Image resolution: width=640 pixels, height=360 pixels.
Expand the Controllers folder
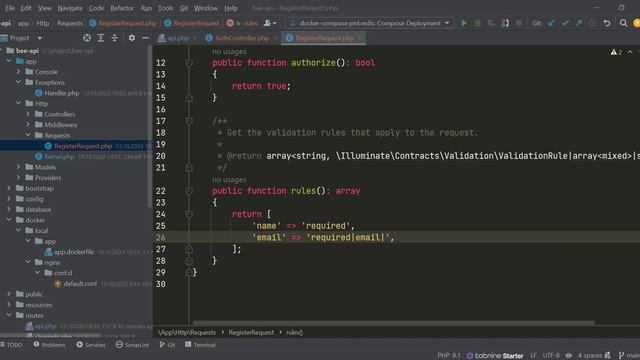[x=28, y=114]
